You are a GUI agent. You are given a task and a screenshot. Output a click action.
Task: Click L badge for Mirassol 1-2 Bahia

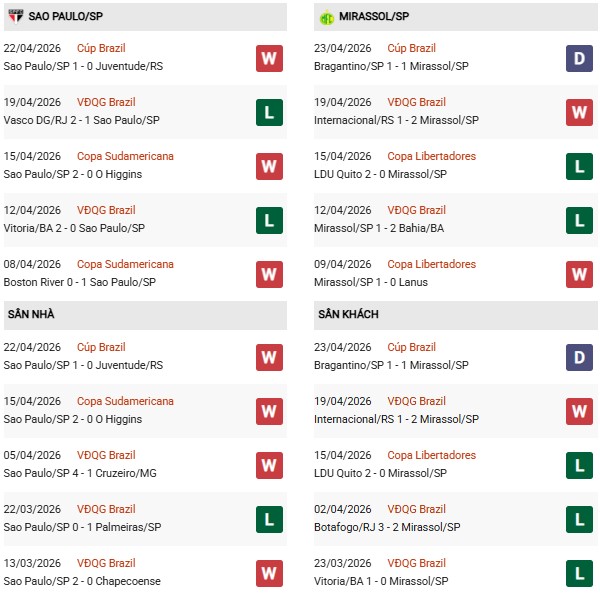(x=580, y=220)
